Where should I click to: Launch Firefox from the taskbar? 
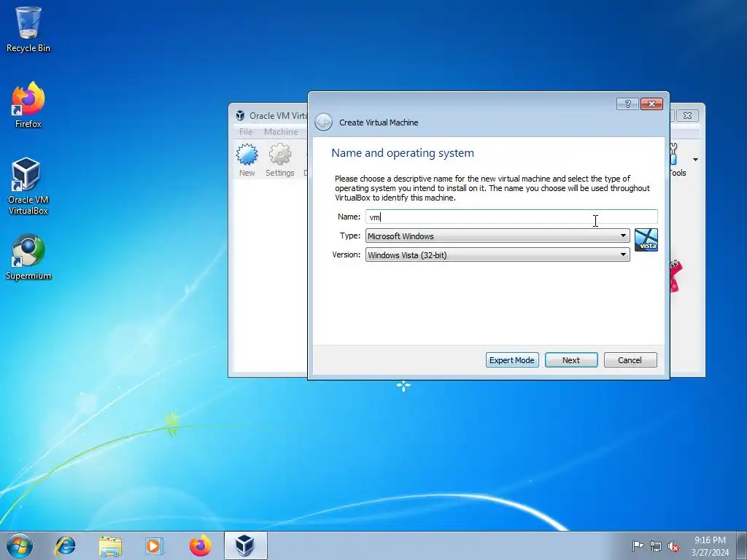[x=200, y=545]
